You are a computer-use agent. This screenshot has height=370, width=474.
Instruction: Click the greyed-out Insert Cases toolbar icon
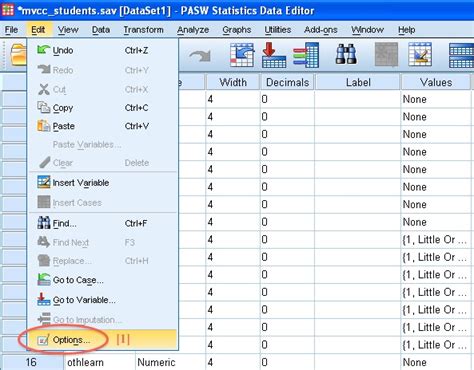tap(386, 54)
